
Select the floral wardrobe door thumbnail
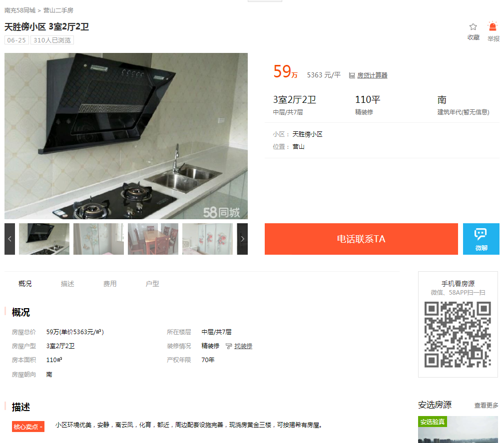[x=207, y=239]
